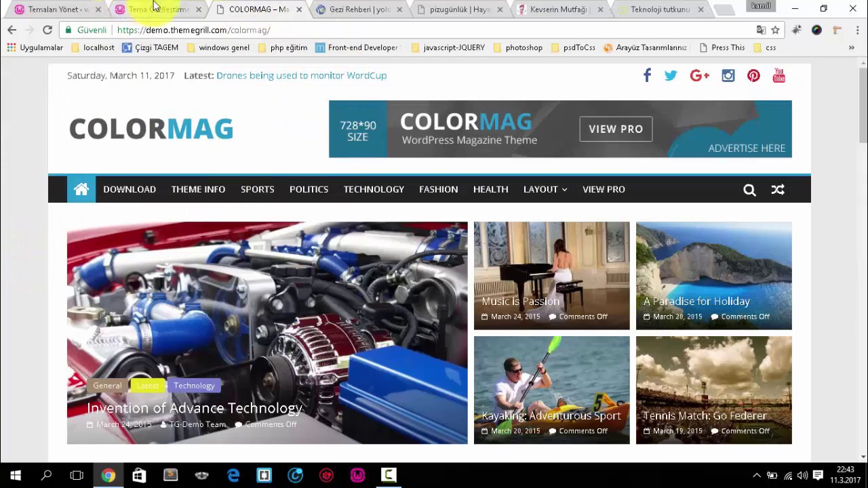
Task: Open the YouTube social icon
Action: click(x=779, y=76)
